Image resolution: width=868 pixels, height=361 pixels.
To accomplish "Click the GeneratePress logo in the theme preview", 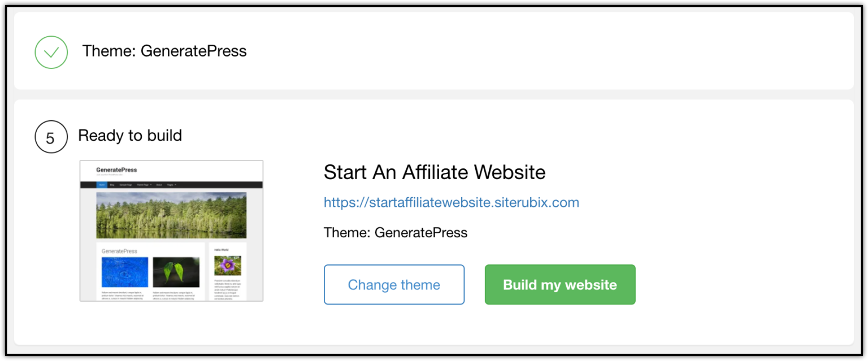I will coord(116,169).
